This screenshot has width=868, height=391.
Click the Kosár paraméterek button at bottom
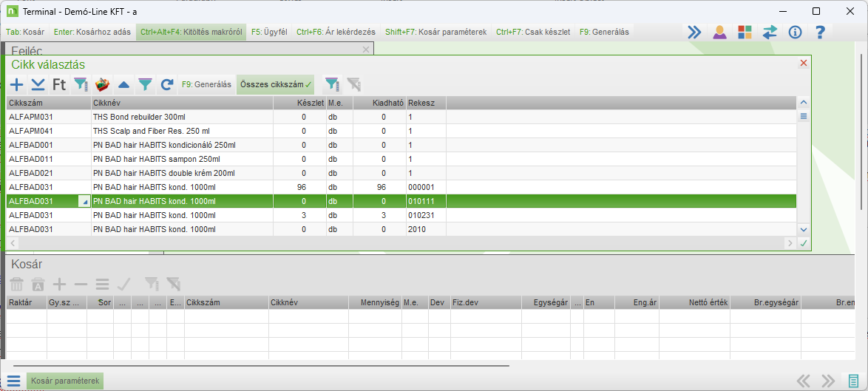(x=65, y=381)
